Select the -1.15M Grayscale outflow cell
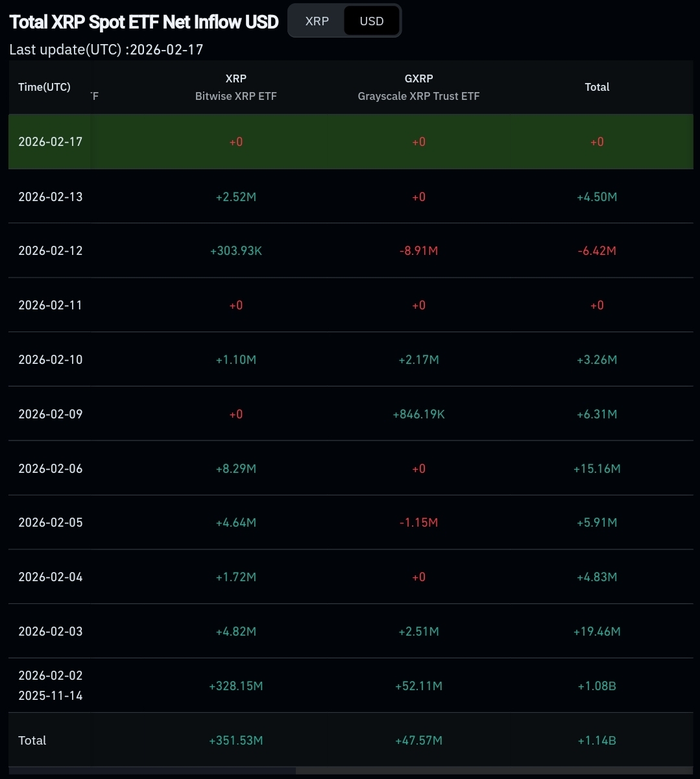 click(418, 523)
